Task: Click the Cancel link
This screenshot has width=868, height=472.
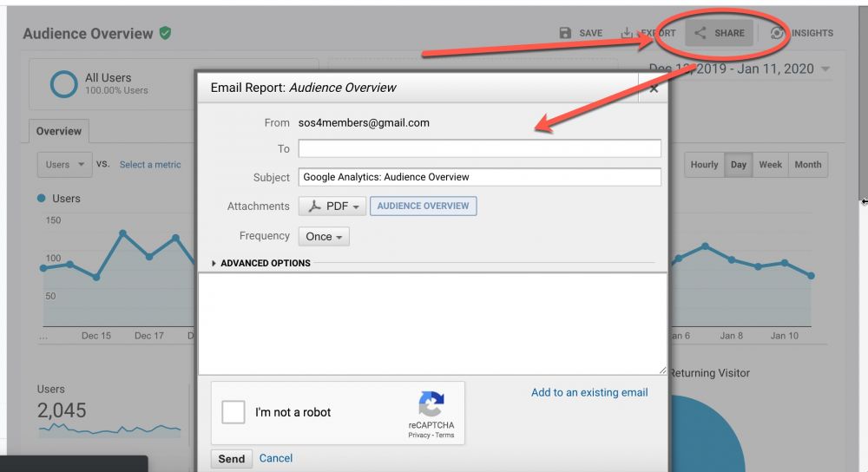Action: (x=276, y=458)
